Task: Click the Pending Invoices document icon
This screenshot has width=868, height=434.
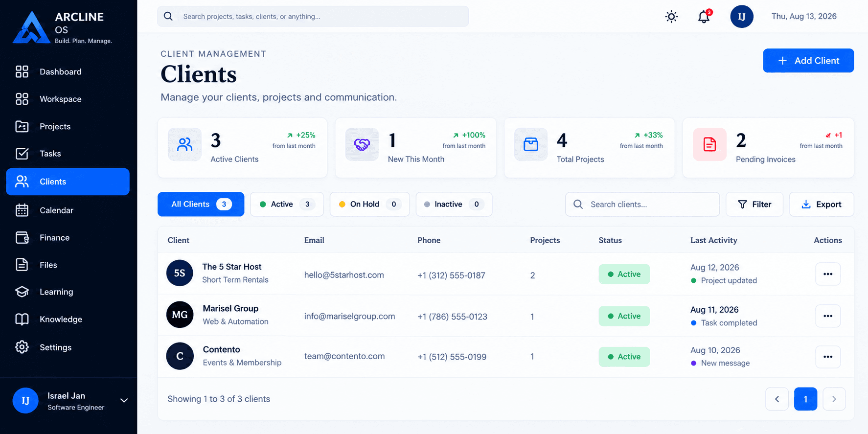Action: pos(709,144)
